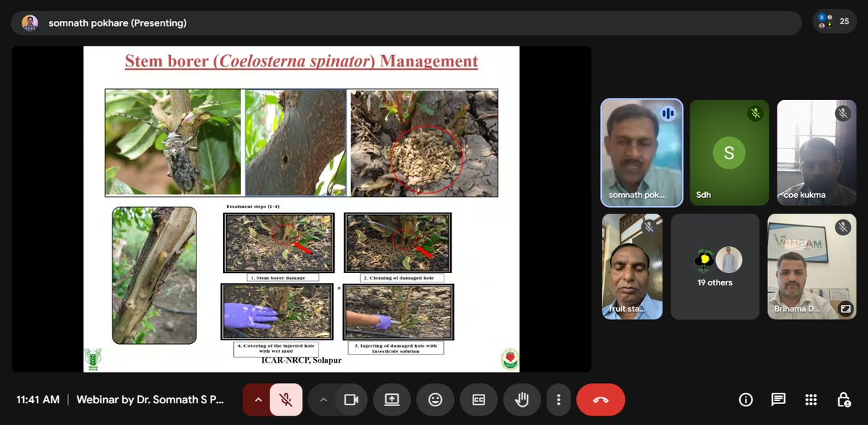
Task: Click muted mic icon on Sdh tile
Action: (x=756, y=114)
